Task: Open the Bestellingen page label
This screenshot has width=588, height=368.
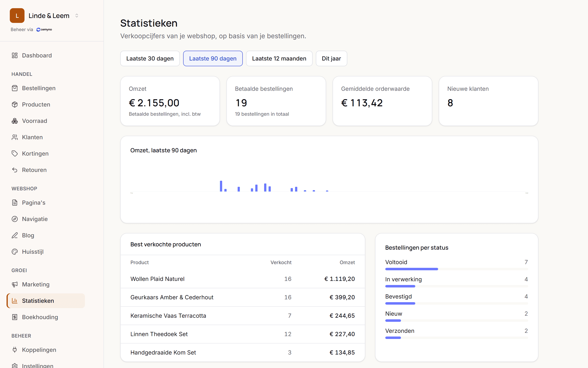Action: [39, 88]
